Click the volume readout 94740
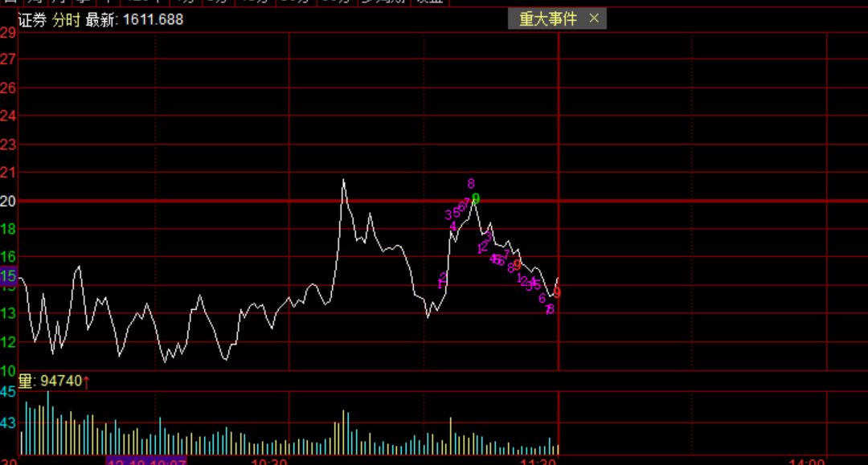 click(61, 381)
